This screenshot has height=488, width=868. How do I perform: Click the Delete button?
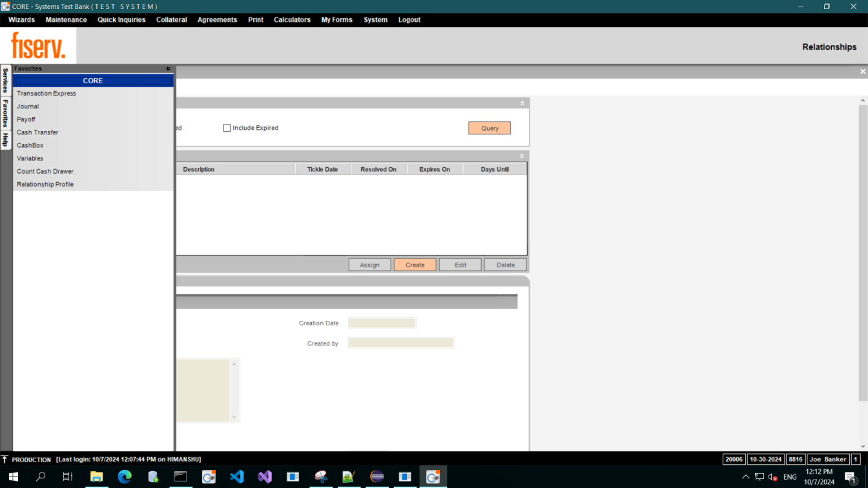pyautogui.click(x=505, y=265)
